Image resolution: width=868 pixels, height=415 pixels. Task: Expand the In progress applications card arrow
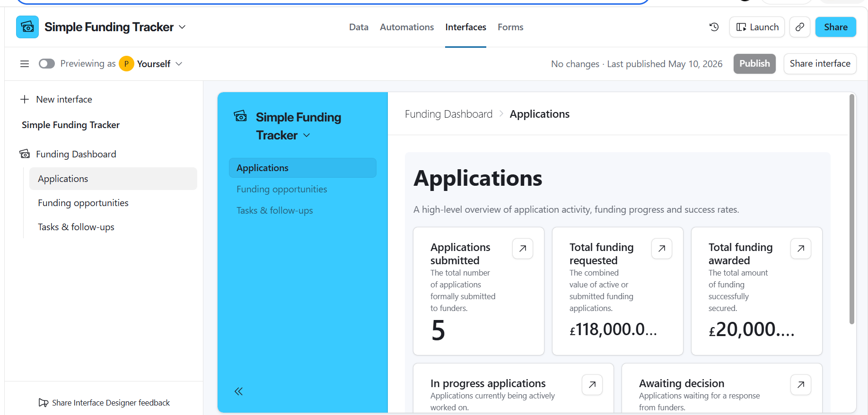point(592,385)
